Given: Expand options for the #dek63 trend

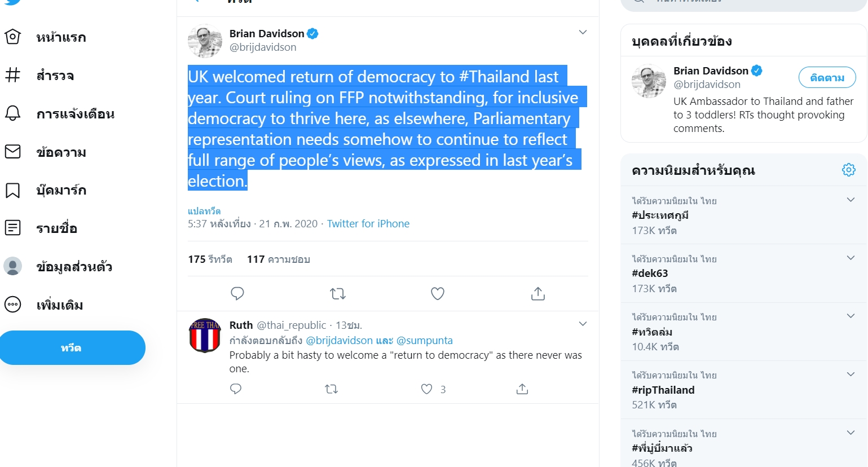Looking at the screenshot, I should (851, 258).
